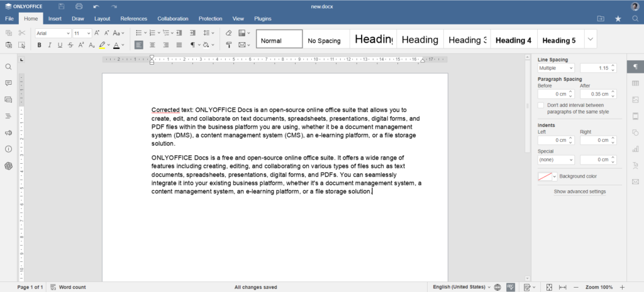Print the document from the title bar
644x292 pixels.
(79, 6)
